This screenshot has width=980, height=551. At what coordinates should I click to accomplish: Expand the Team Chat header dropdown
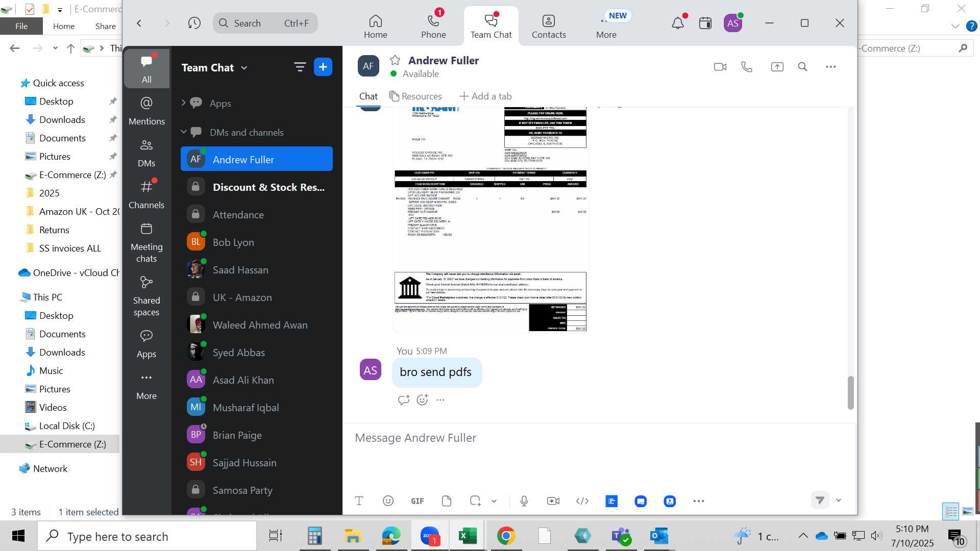[244, 68]
